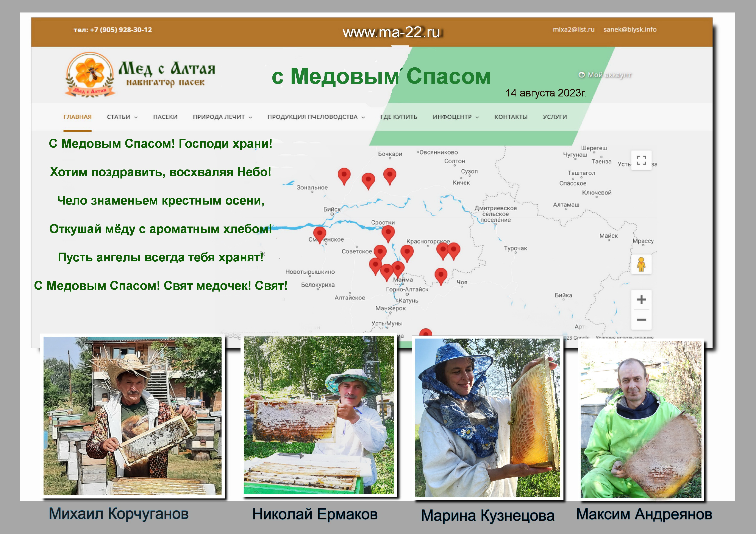Expand the ПРИРОДА ЛЕЧИТ dropdown menu

click(223, 117)
